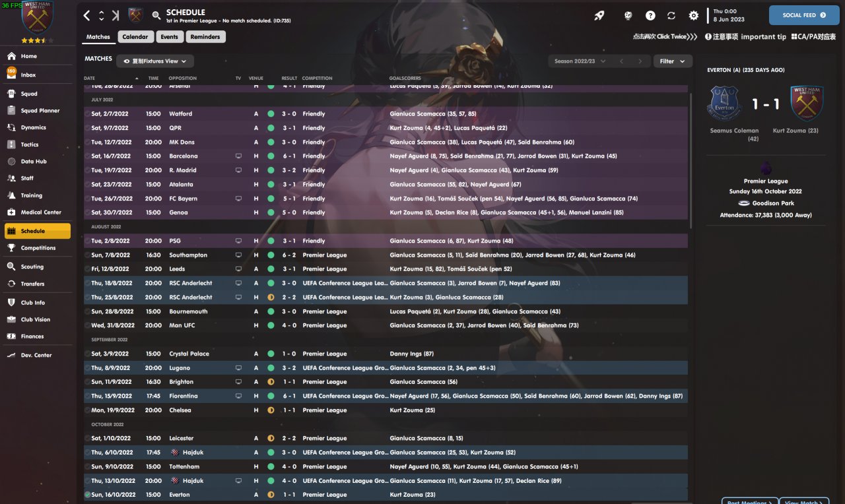Open the Filter dropdown
This screenshot has width=845, height=504.
point(672,61)
